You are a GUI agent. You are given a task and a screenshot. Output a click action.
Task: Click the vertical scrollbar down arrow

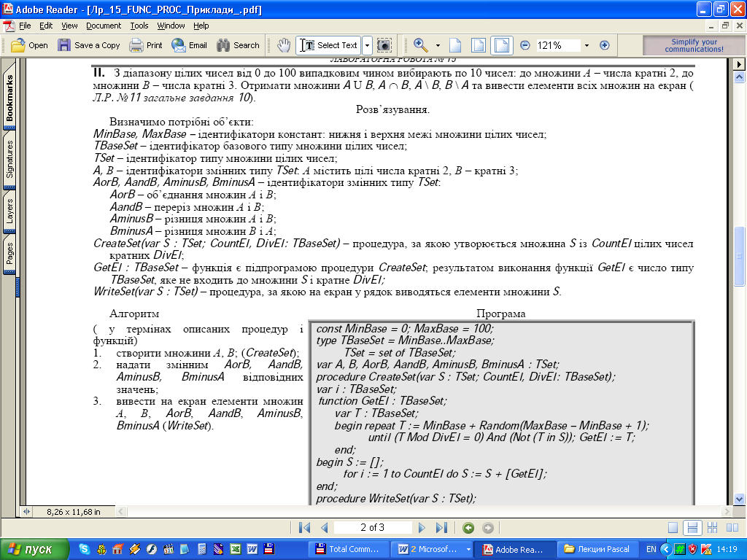740,499
